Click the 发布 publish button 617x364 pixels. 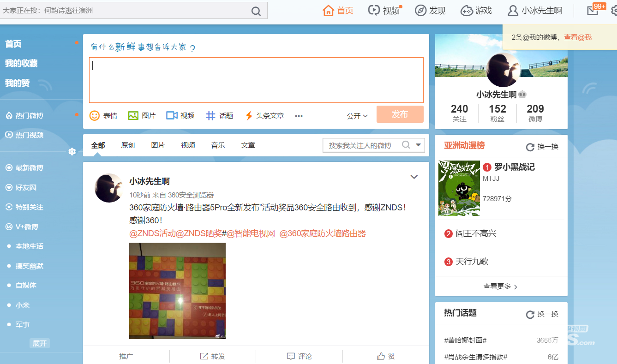click(x=400, y=114)
